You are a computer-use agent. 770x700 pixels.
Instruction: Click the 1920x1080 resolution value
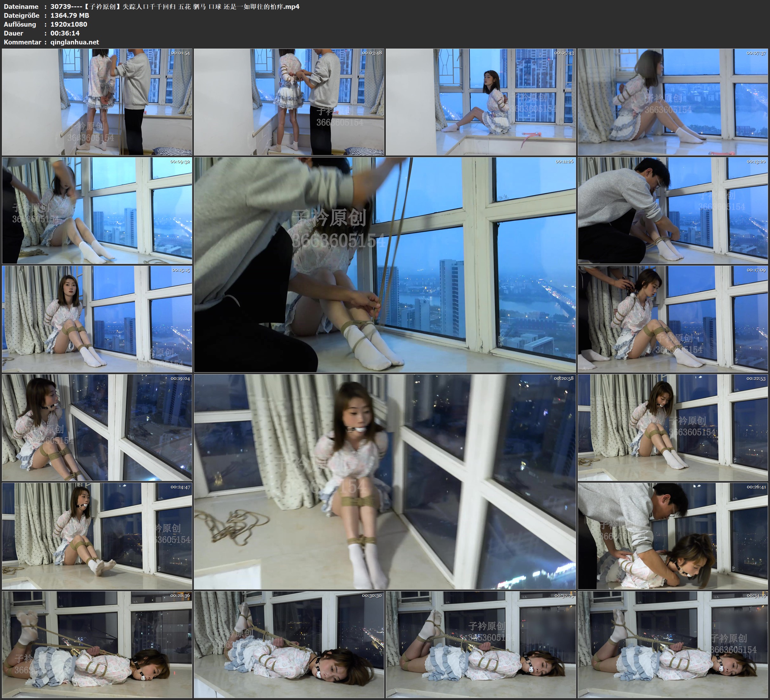[x=69, y=24]
